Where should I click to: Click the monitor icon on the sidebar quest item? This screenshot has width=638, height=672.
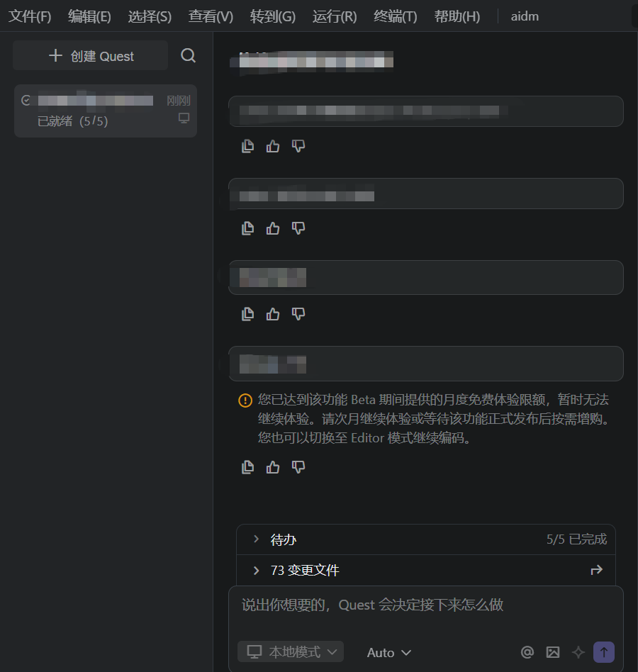point(184,118)
